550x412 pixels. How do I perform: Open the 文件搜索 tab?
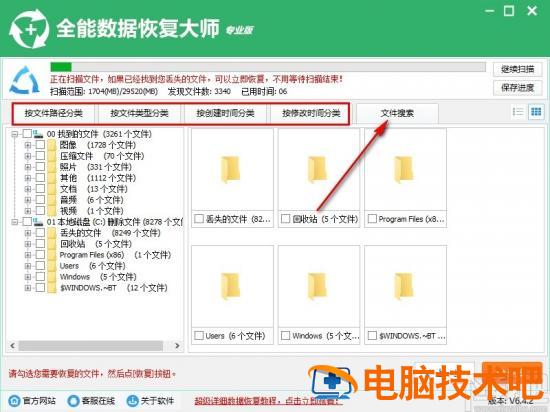[x=397, y=113]
